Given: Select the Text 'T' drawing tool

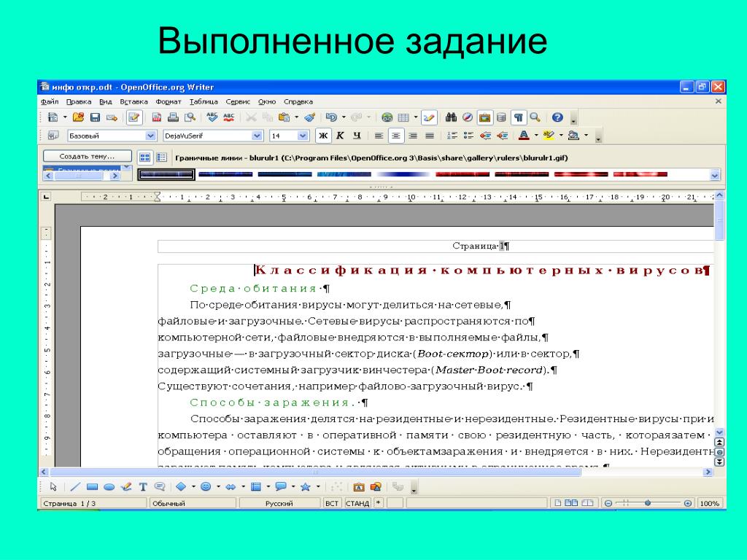Looking at the screenshot, I should tap(143, 486).
